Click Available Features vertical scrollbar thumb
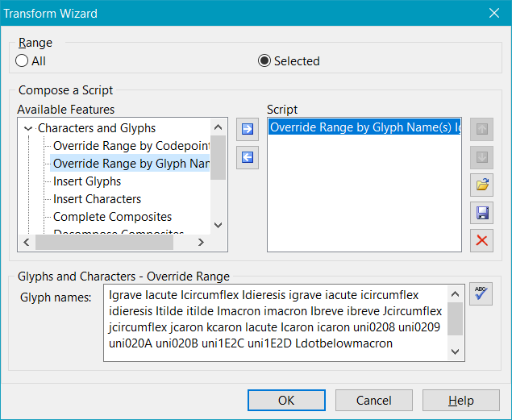This screenshot has width=512, height=420. tap(219, 157)
